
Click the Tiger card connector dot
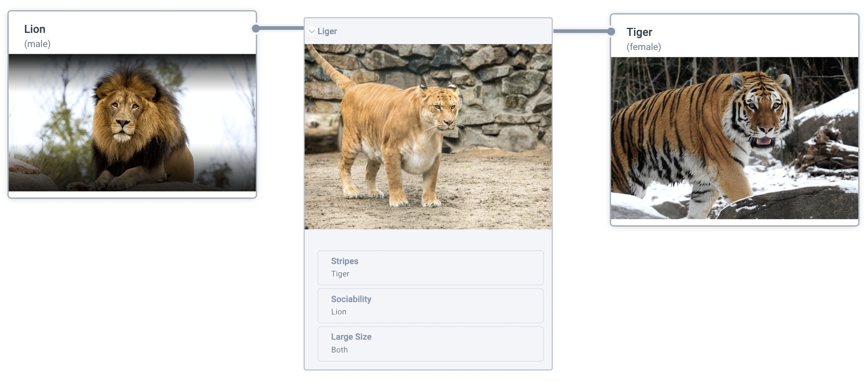click(x=611, y=31)
